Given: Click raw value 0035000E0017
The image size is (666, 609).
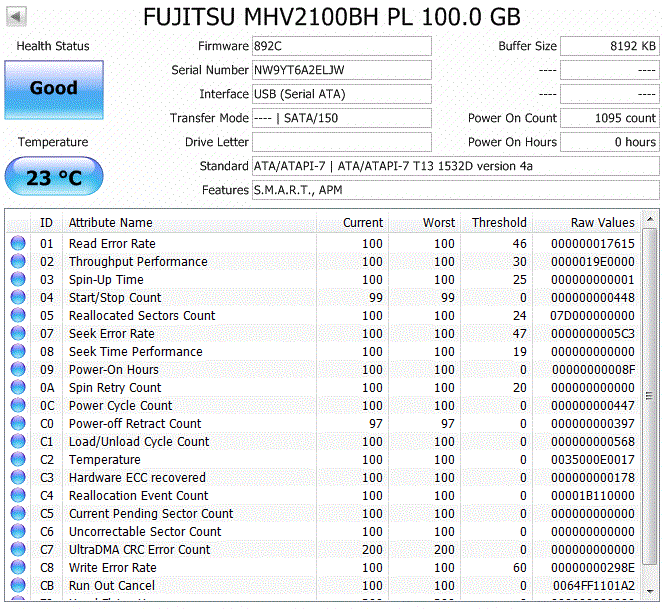Looking at the screenshot, I should [x=593, y=460].
